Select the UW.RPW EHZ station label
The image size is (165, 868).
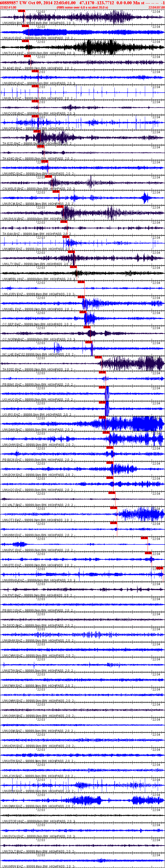pos(37,791)
